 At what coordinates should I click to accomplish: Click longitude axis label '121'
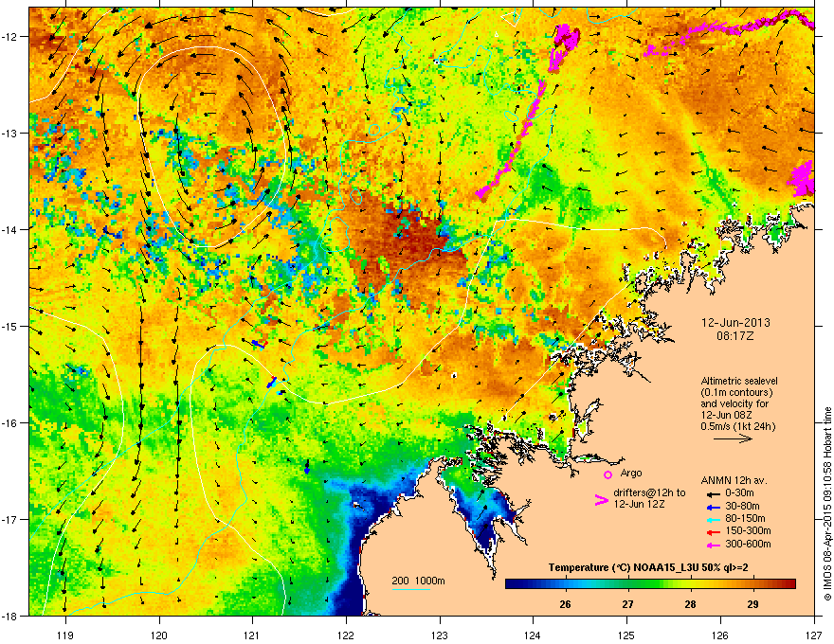click(x=252, y=635)
